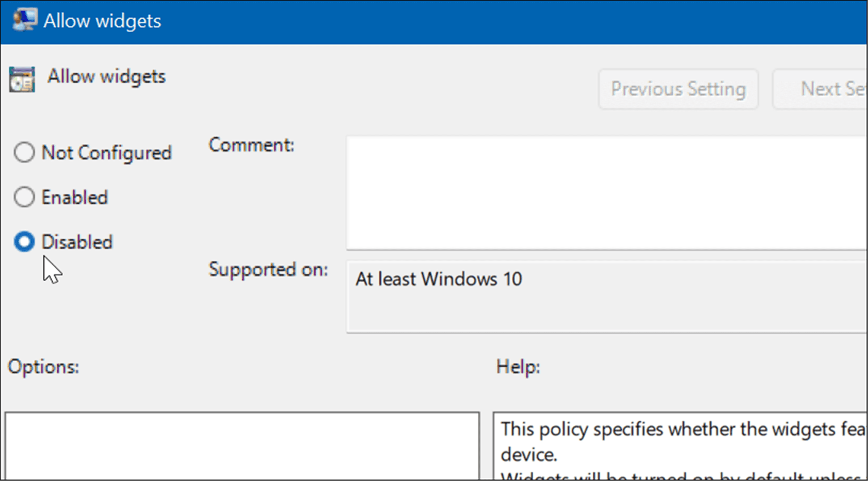Click the Previous Setting button

[x=678, y=89]
